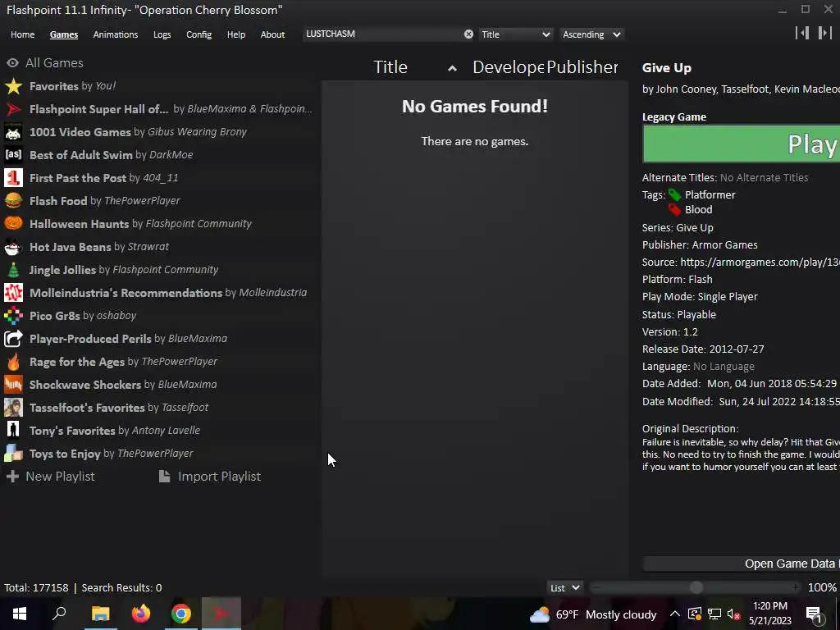Select Toys to Enjoy playlist name
This screenshot has width=840, height=630.
click(x=65, y=454)
